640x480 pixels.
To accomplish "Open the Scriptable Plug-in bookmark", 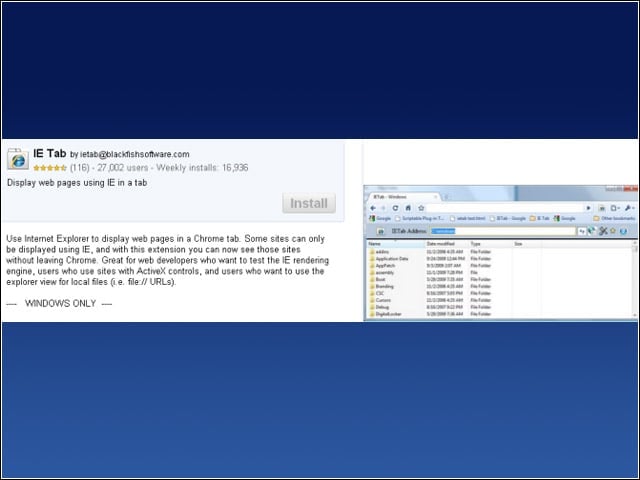I will coord(420,218).
